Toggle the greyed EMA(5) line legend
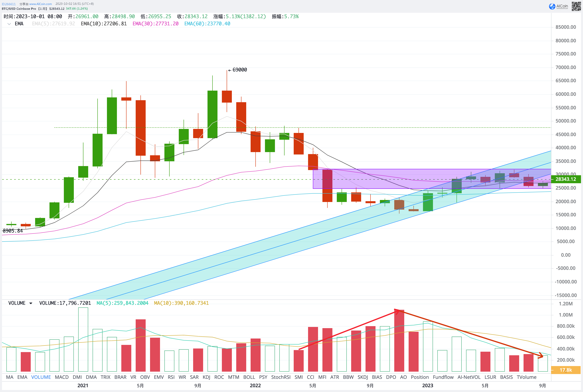 point(53,24)
